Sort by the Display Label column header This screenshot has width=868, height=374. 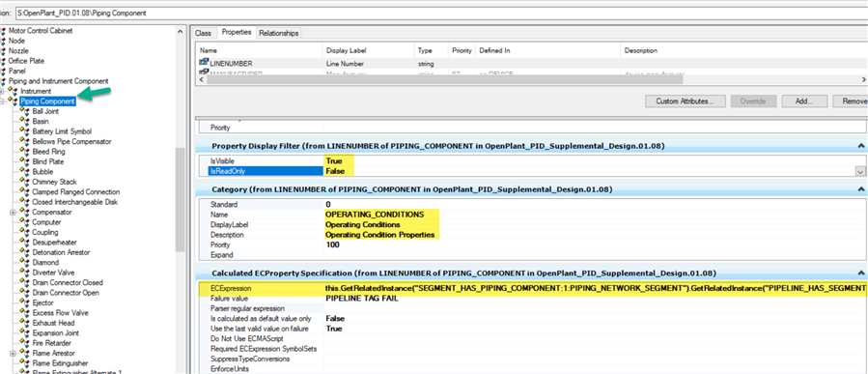[x=368, y=50]
